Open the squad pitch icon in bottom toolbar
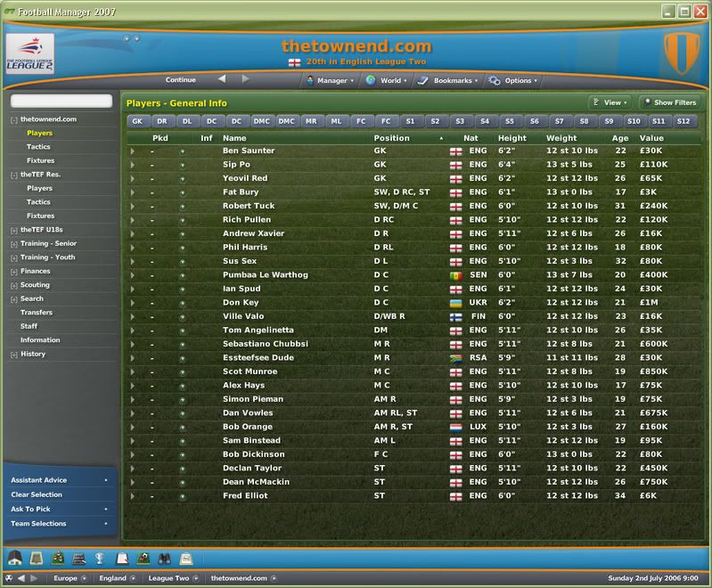Image resolution: width=712 pixels, height=588 pixels. pyautogui.click(x=58, y=558)
